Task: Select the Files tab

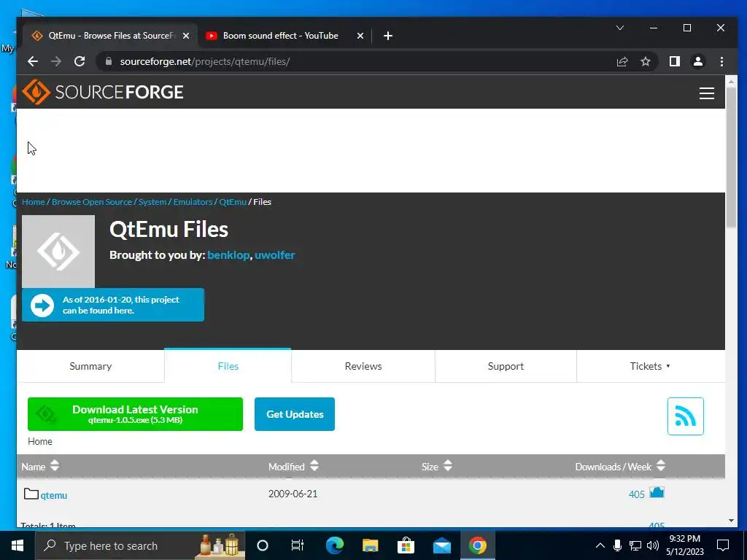Action: pos(228,366)
